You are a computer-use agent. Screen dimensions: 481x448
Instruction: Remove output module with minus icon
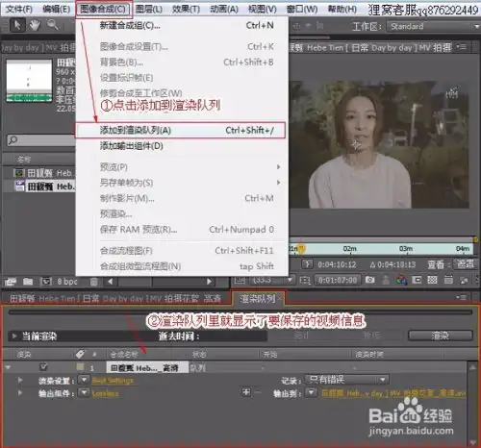coord(258,392)
